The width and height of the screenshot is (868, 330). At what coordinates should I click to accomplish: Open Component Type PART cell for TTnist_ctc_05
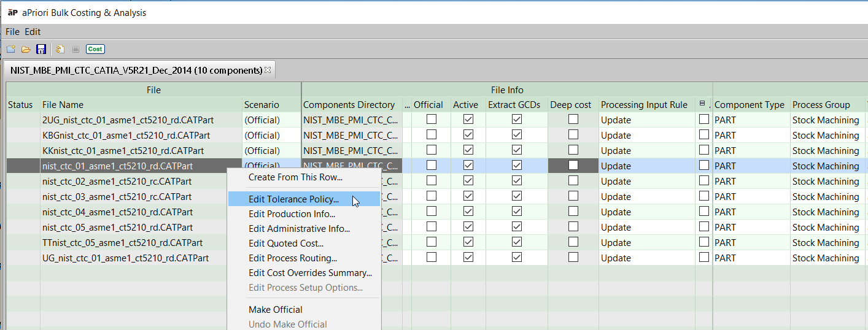coord(751,242)
